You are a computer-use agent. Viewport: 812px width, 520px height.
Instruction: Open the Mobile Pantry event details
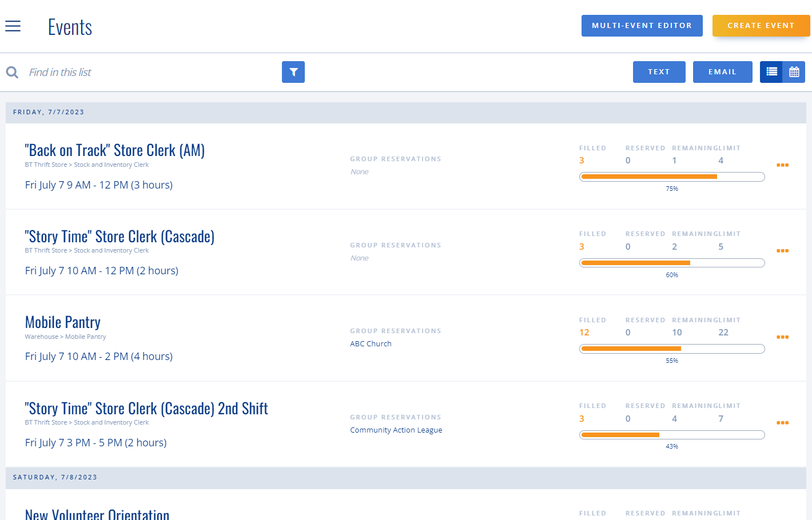(x=62, y=322)
